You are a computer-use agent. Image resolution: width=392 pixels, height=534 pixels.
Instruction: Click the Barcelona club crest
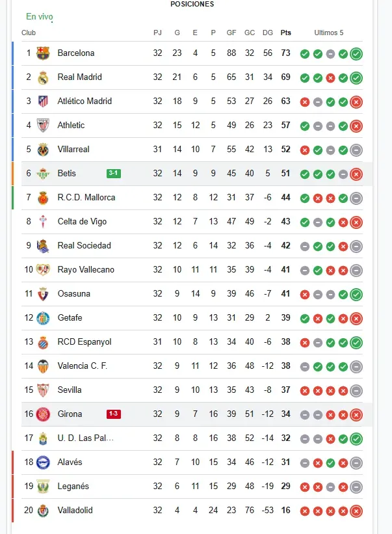coord(43,53)
